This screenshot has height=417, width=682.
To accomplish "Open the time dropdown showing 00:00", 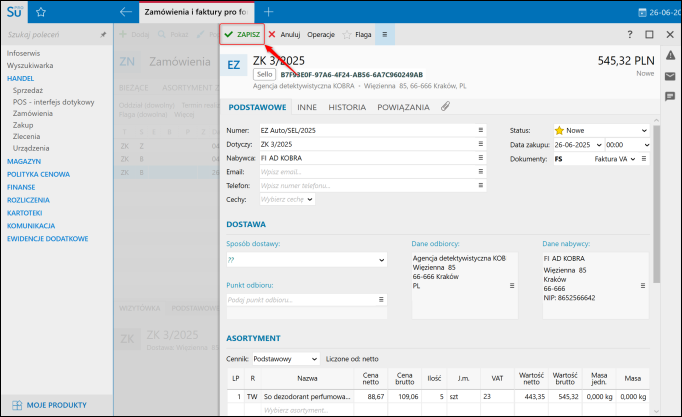I will [646, 145].
